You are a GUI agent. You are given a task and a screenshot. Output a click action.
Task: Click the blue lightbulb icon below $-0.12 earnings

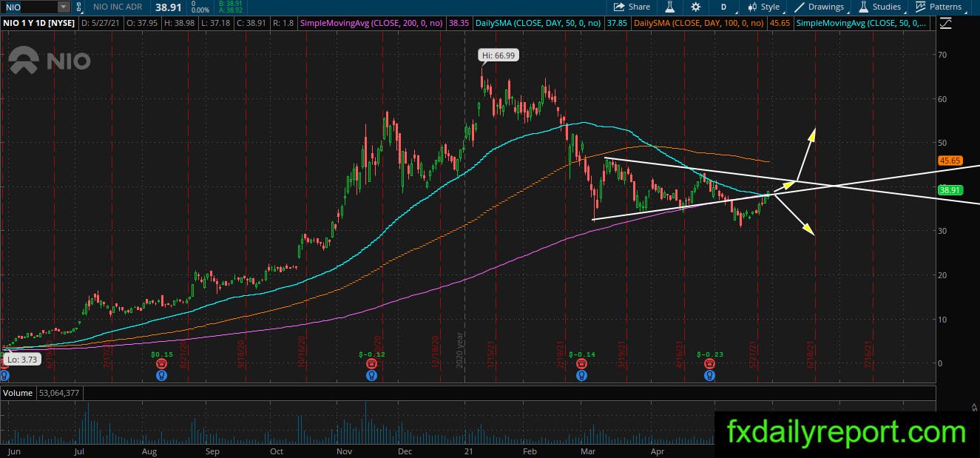coord(371,375)
